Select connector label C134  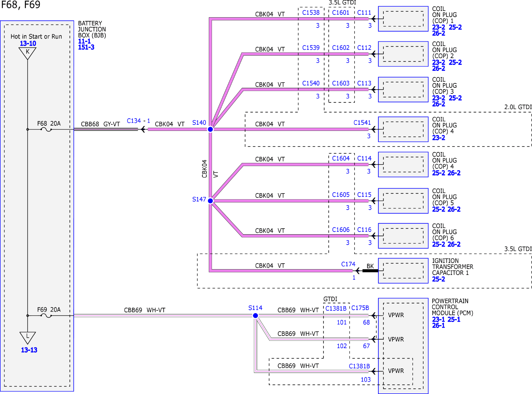pyautogui.click(x=134, y=121)
